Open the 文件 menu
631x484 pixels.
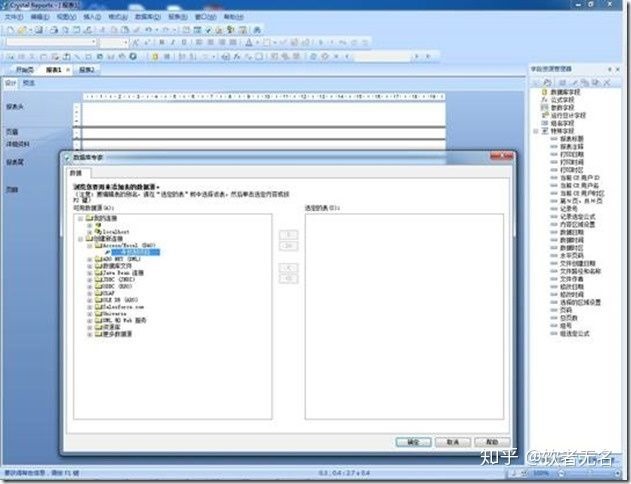pos(14,17)
